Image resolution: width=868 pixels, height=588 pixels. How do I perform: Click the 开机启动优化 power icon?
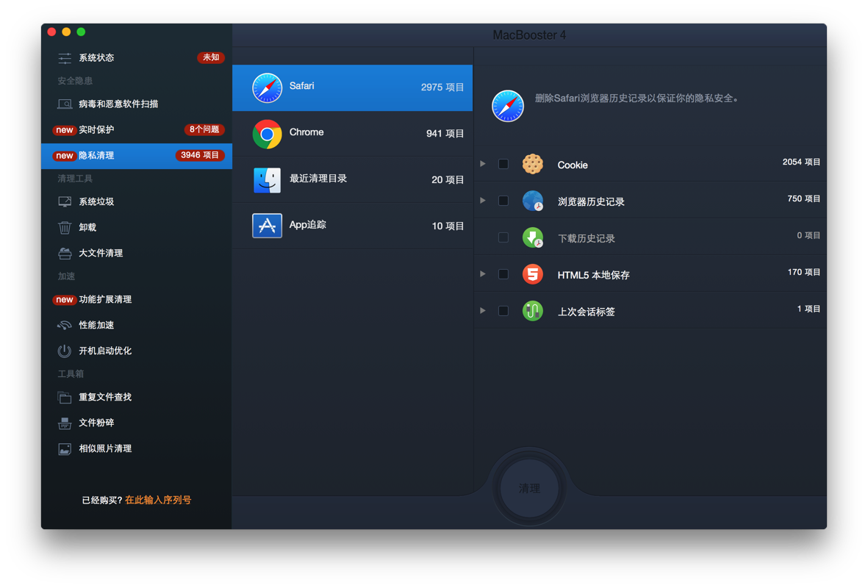point(64,351)
